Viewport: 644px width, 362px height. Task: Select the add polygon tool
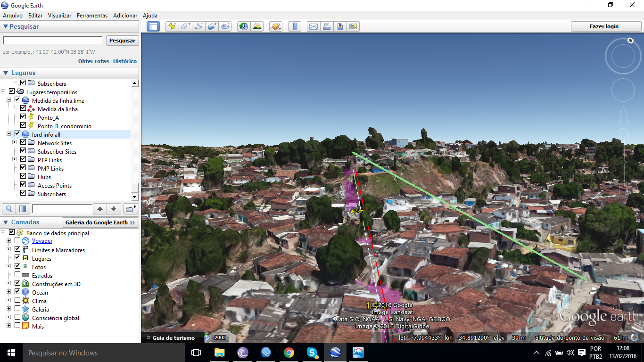point(185,26)
